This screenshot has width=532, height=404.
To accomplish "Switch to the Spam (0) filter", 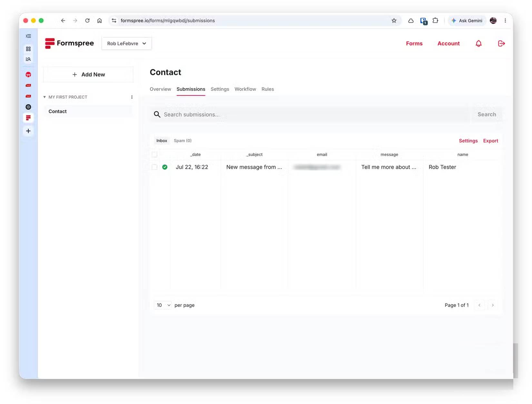I will point(182,141).
